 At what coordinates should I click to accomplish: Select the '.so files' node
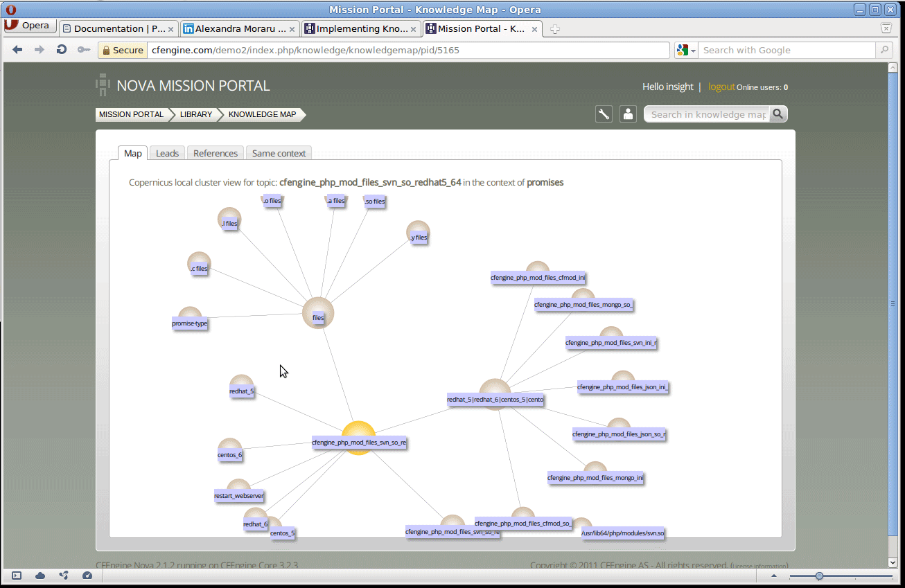pyautogui.click(x=374, y=201)
